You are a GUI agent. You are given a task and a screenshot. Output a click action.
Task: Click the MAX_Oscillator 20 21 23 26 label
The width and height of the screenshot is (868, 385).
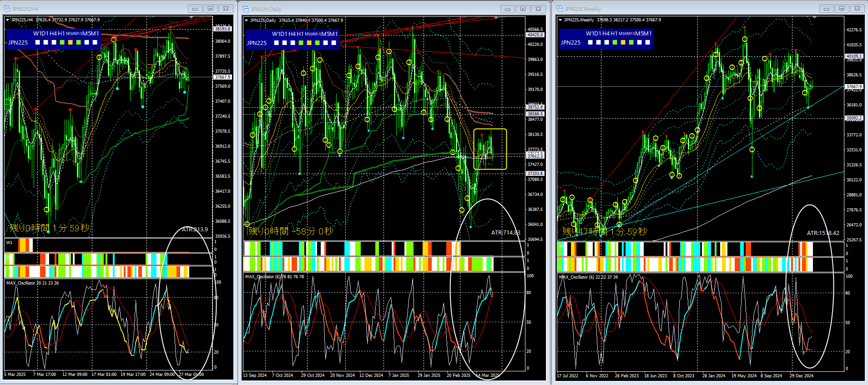[x=32, y=283]
